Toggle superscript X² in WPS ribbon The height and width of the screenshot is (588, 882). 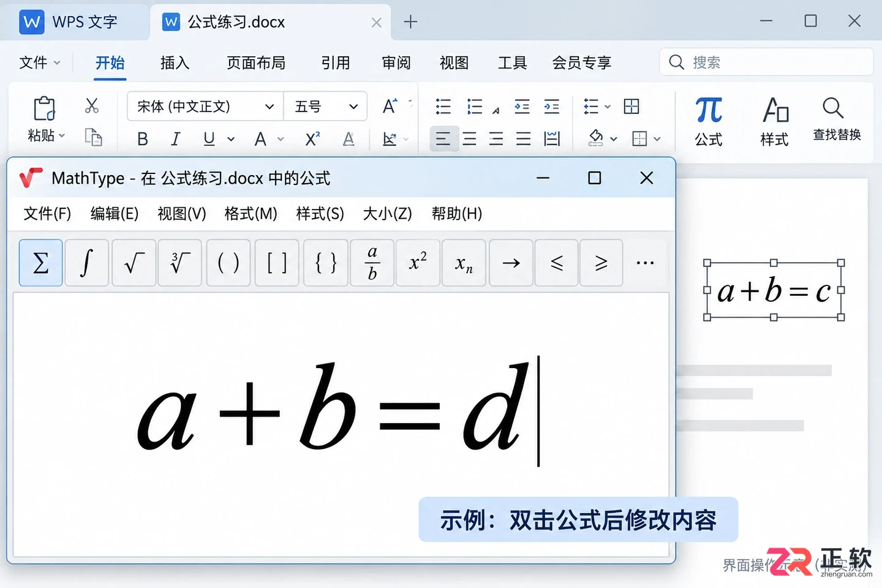312,139
